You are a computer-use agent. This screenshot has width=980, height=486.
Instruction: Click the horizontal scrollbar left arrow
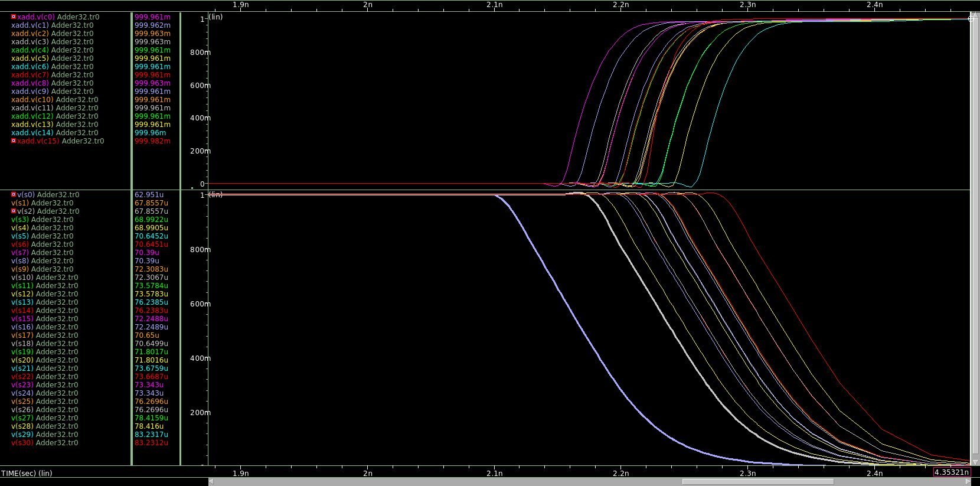pyautogui.click(x=211, y=481)
